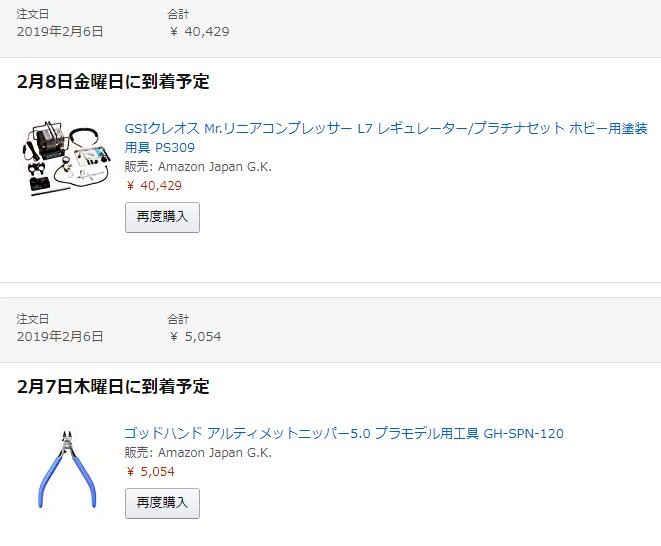
Task: Open the GSIクレオス Mr.リニアコンプレッサー L7 product link
Action: click(x=386, y=137)
